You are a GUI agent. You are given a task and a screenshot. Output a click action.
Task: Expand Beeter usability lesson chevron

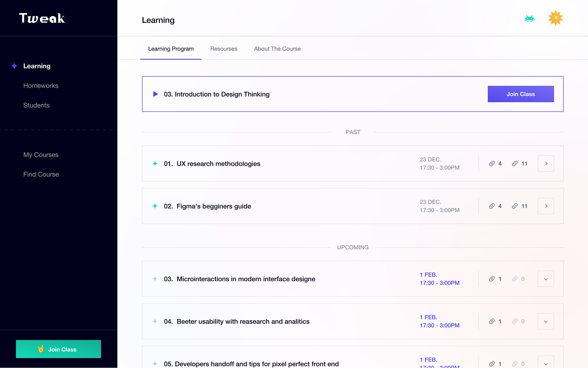pyautogui.click(x=546, y=321)
